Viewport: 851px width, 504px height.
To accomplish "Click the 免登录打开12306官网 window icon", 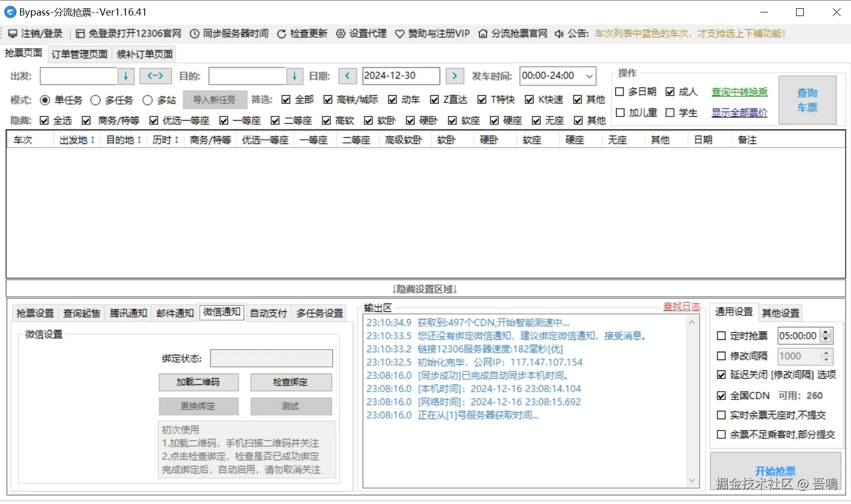I will [x=80, y=34].
